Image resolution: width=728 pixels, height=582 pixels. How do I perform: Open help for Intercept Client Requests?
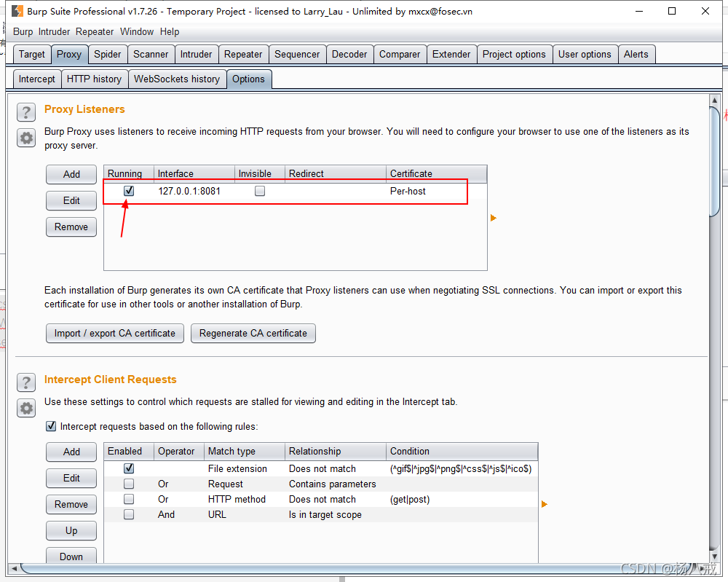[x=26, y=382]
